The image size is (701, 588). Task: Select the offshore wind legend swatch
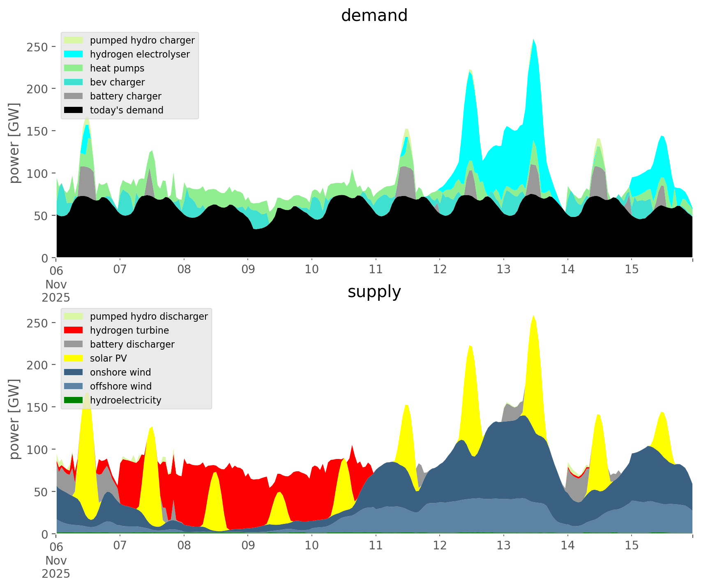click(74, 386)
